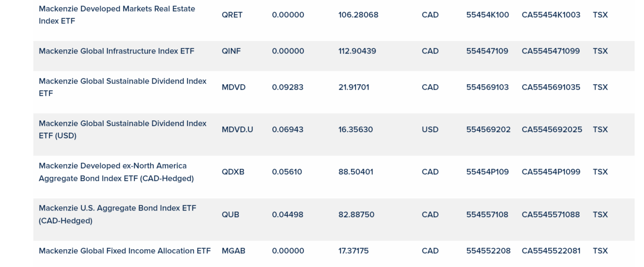Open Mackenzie Global Fixed Income Allocation ETF
The height and width of the screenshot is (267, 644).
coord(124,251)
